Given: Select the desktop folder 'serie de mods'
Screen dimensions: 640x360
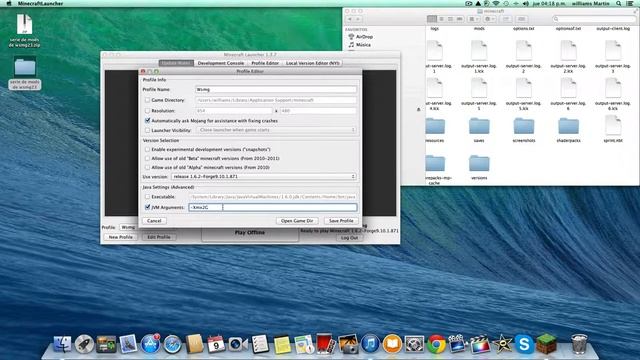Looking at the screenshot, I should [x=24, y=73].
